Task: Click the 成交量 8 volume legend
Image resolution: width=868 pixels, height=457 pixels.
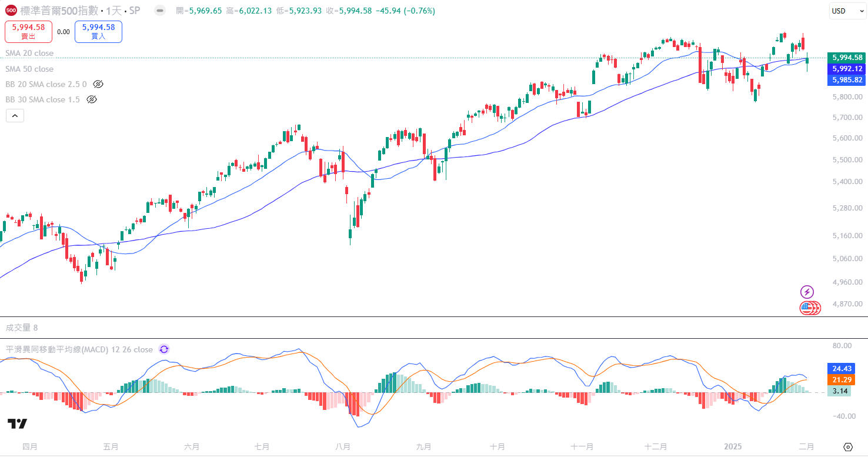Action: click(x=22, y=328)
